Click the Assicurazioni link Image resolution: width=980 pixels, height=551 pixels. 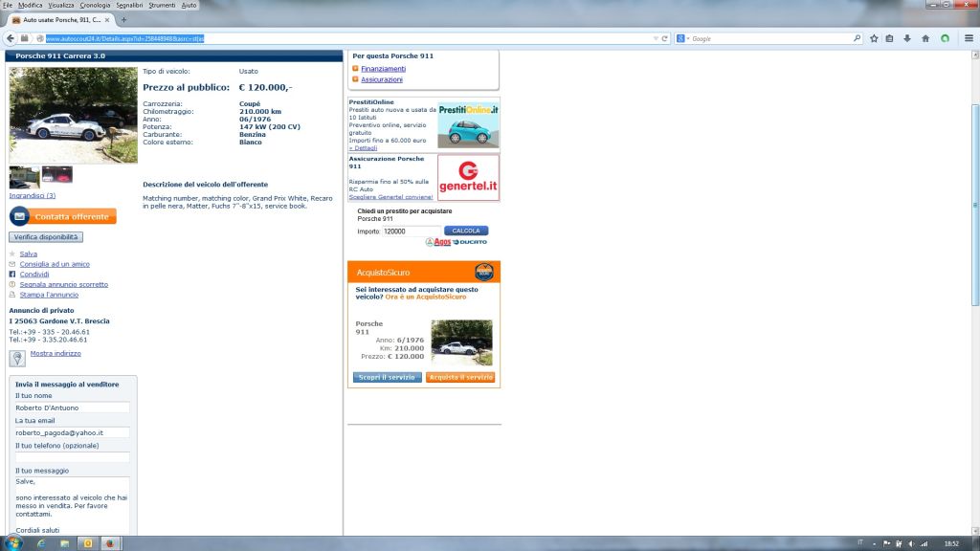[382, 80]
